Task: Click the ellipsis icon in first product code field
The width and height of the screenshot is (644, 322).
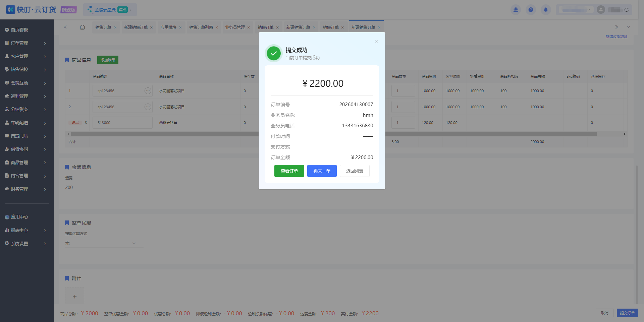Action: (148, 91)
